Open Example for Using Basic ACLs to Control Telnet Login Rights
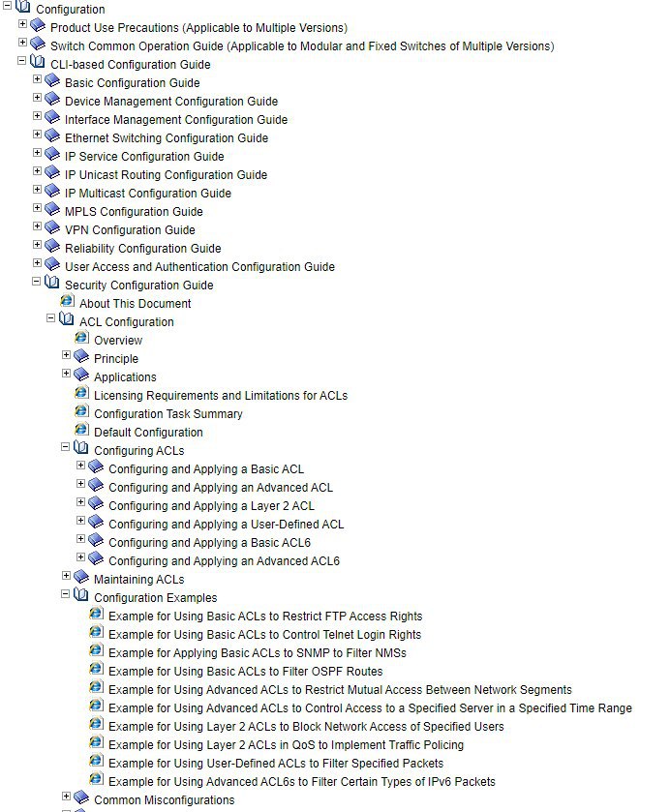670x812 pixels. (264, 634)
